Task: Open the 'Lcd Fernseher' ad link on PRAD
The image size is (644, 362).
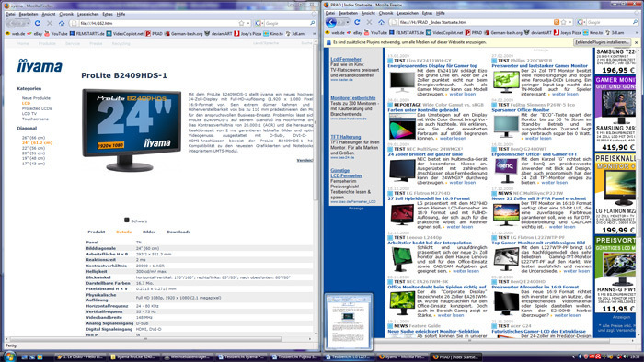Action: 346,59
